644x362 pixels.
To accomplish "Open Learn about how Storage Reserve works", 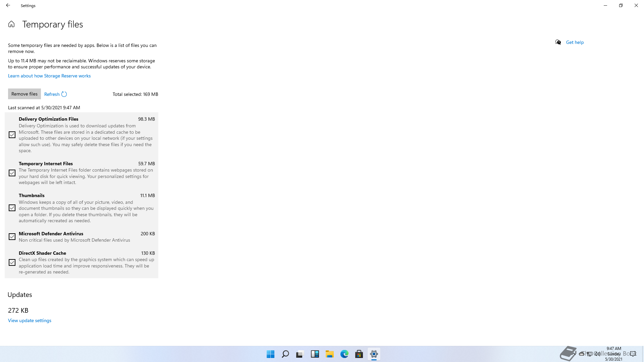I will point(49,76).
